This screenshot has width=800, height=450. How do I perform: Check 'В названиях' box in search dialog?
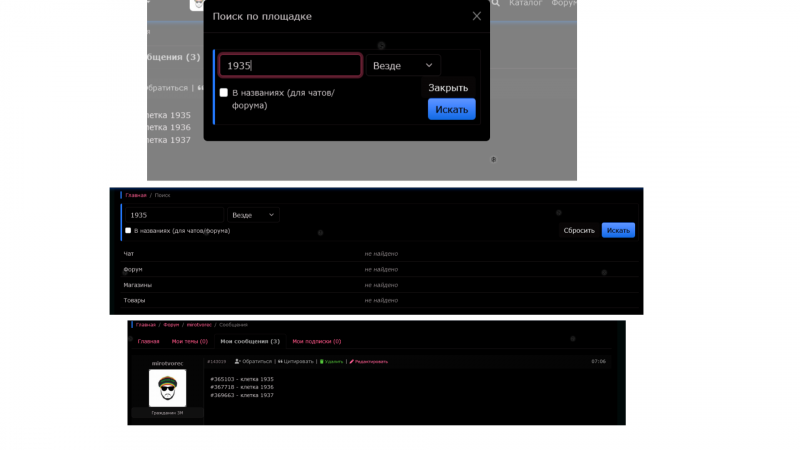(224, 93)
